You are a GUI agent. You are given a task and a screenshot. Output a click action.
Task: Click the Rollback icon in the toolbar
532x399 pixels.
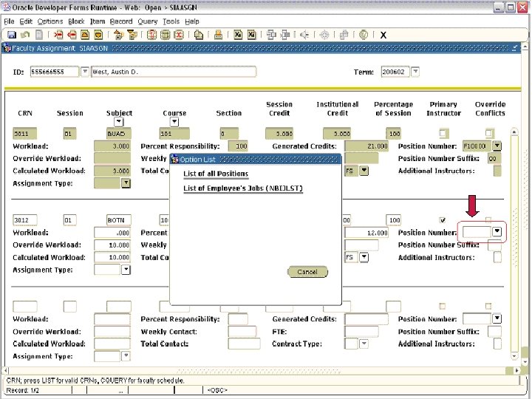(x=25, y=35)
